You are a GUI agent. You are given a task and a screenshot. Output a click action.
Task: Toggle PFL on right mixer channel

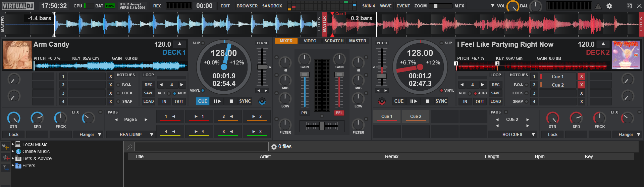tap(339, 113)
